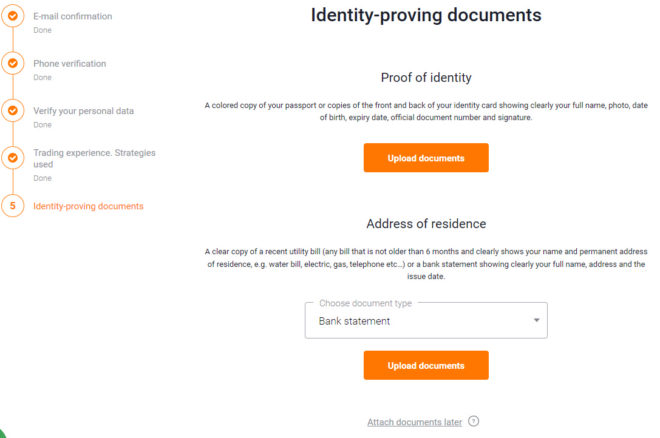
Task: Click the Verify your personal data checkmark icon
Action: point(13,110)
